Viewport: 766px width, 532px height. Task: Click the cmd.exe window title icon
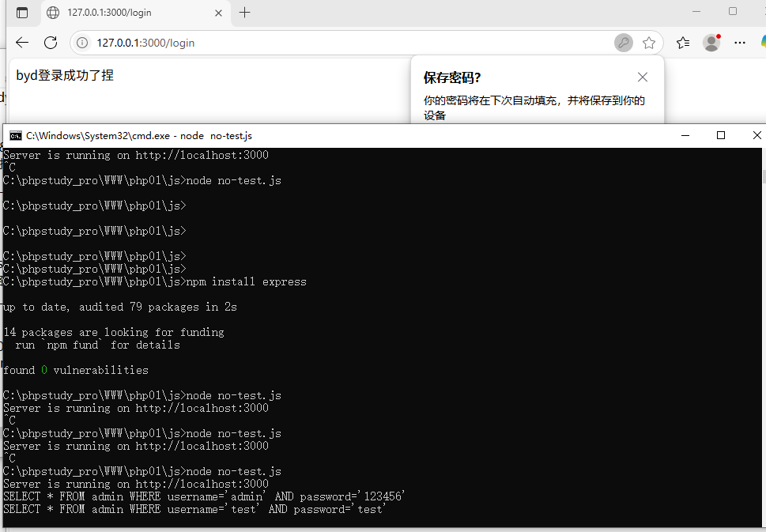pyautogui.click(x=16, y=136)
